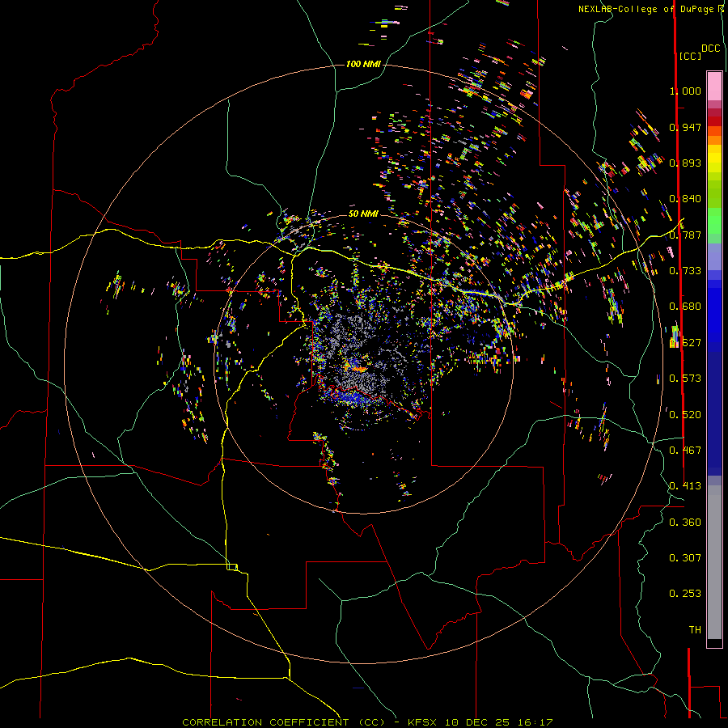Click the "100 NMI" range ring label

[x=363, y=64]
